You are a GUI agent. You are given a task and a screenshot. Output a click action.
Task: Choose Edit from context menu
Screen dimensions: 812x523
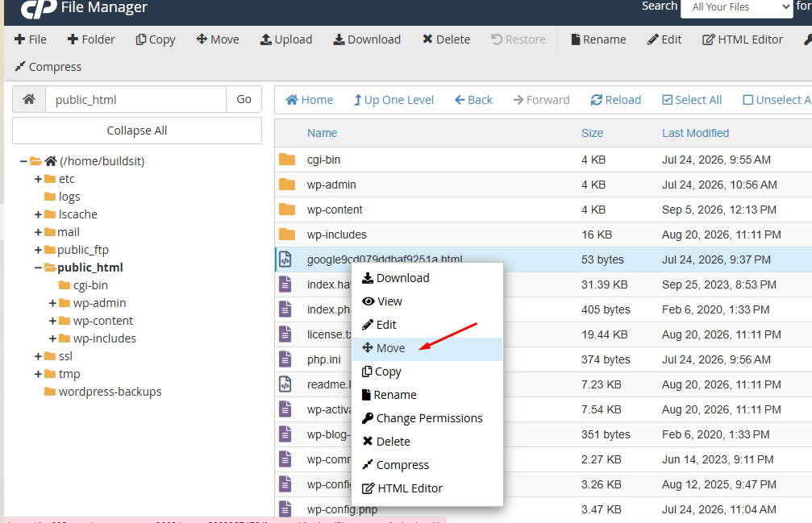(x=427, y=324)
